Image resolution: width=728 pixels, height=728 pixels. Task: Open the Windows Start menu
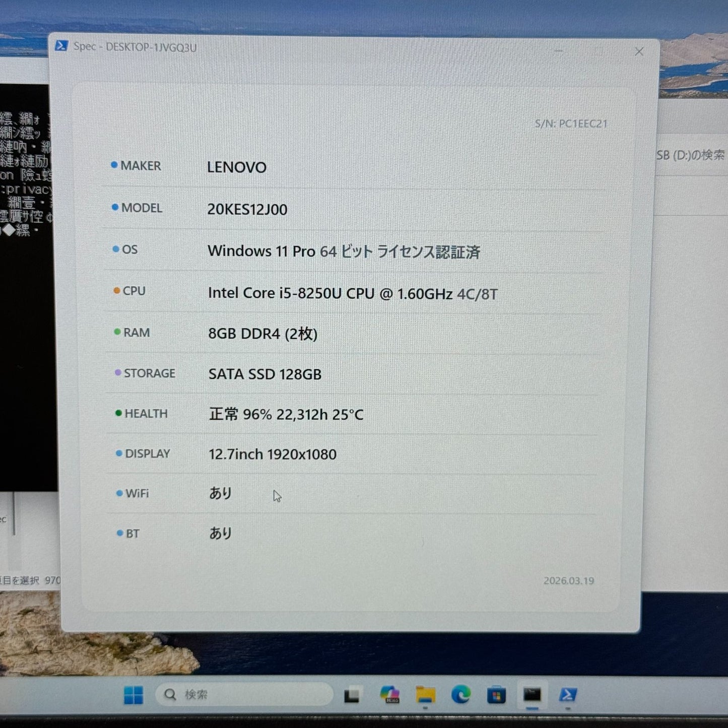[134, 695]
